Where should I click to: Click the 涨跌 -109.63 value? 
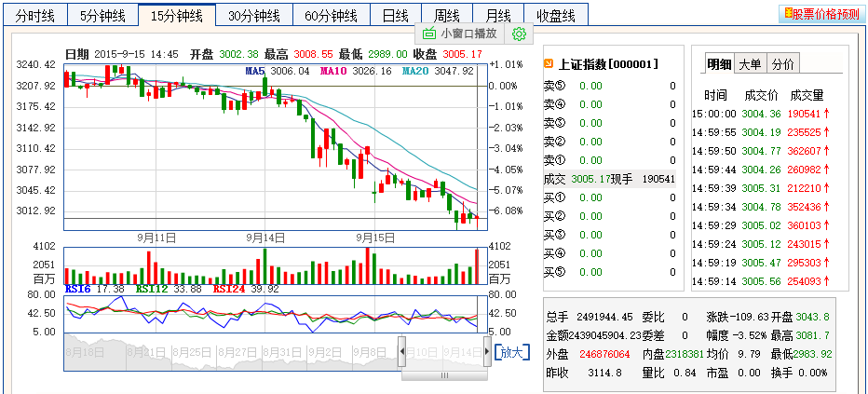750,317
